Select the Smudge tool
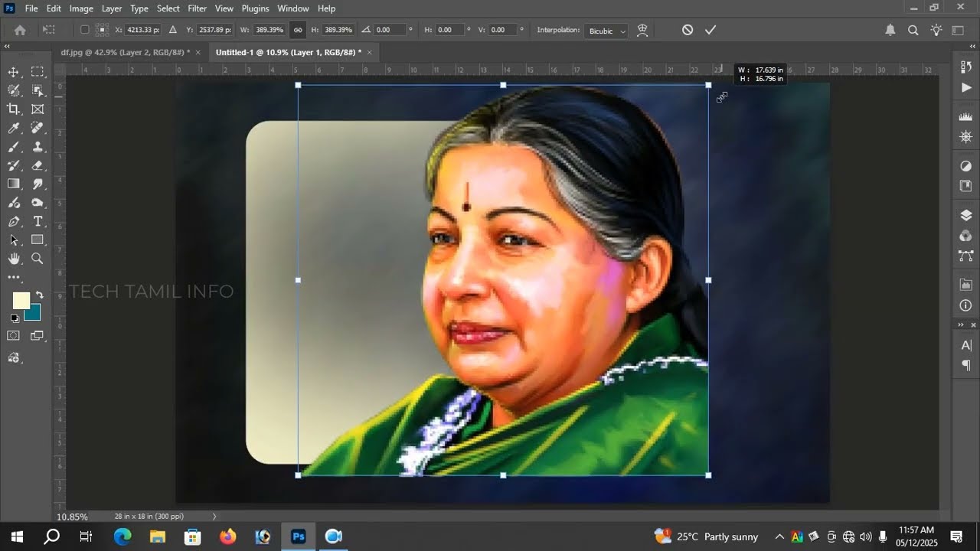Viewport: 980px width, 551px height. pos(37,184)
